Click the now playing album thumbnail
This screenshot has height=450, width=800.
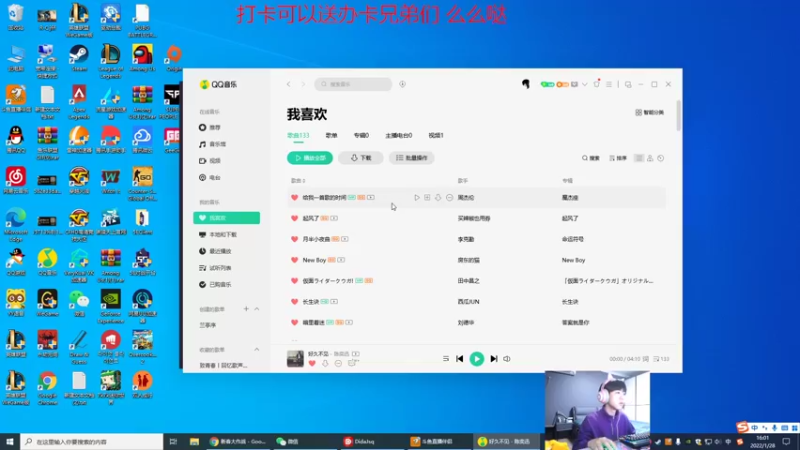pos(295,359)
